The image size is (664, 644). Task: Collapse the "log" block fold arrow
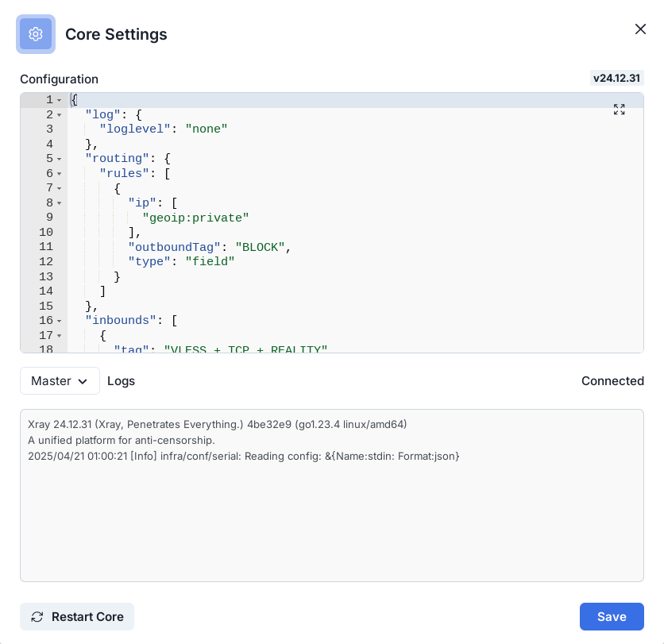pos(60,115)
